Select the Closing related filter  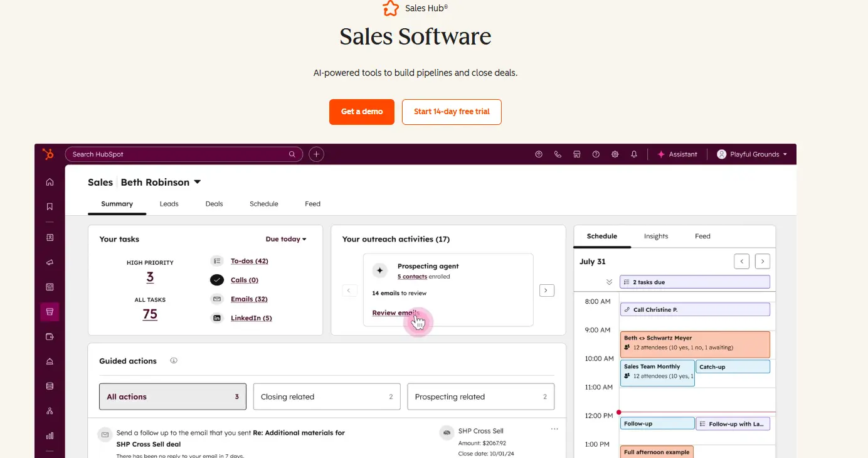click(327, 397)
